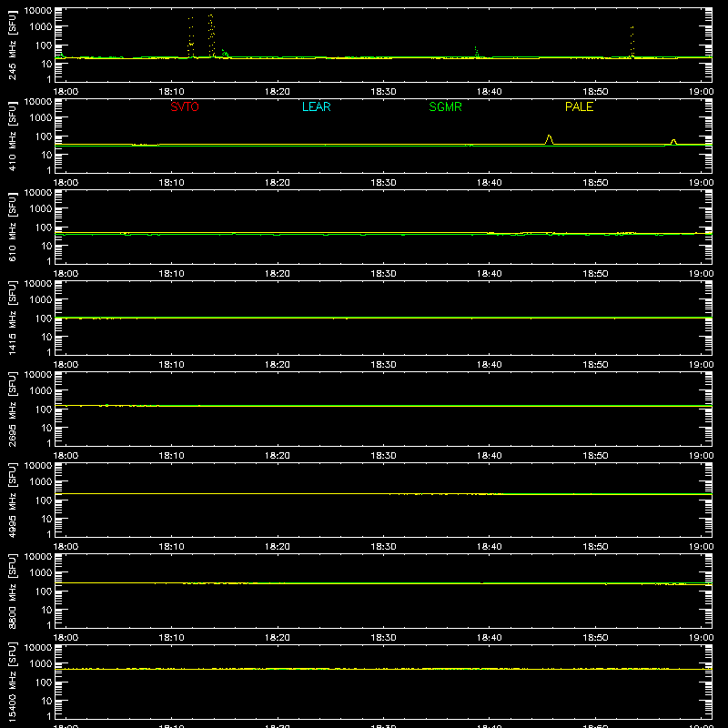
Task: Click the 10000 y-axis label of the 8800 MHz plot
Action: (38, 557)
